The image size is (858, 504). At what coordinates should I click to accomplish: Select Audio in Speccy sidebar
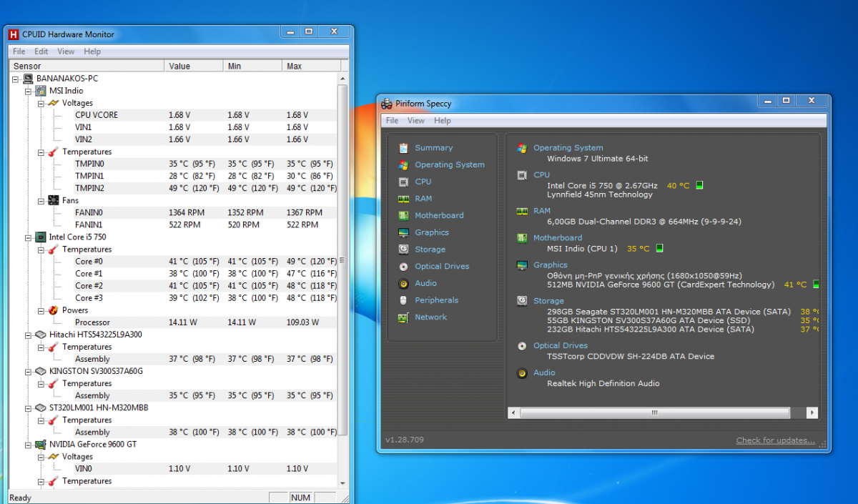click(x=425, y=283)
